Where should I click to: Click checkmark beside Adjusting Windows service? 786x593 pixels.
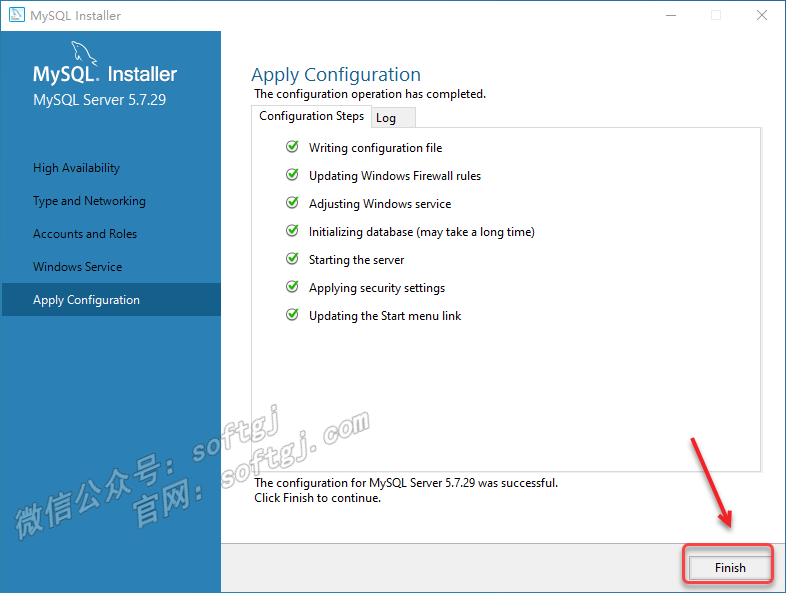click(x=292, y=203)
